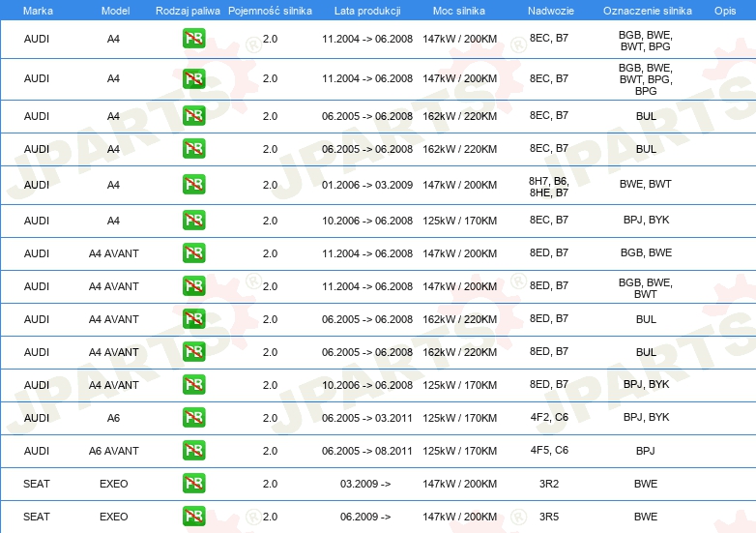The height and width of the screenshot is (533, 756).
Task: Click the Moc silnika column header
Action: 459,11
